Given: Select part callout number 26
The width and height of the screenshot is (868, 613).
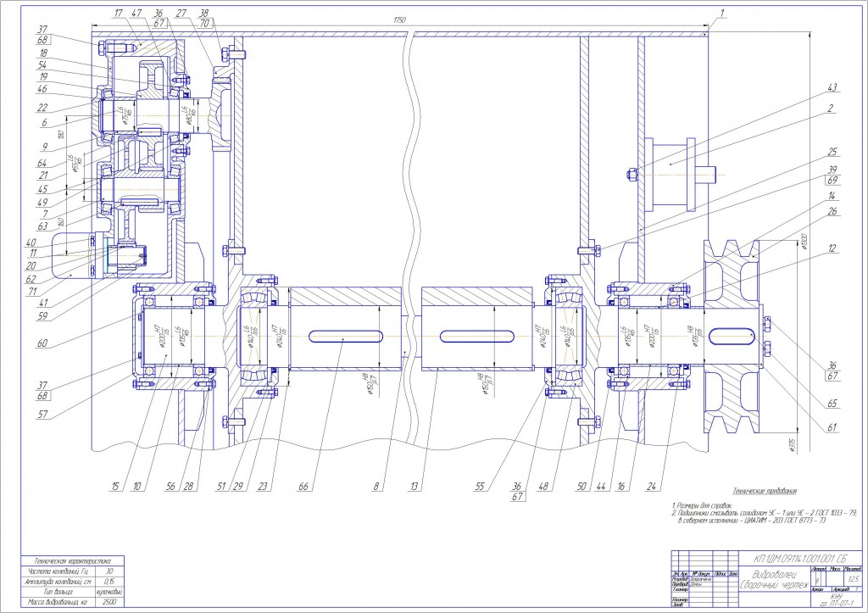Looking at the screenshot, I should (x=832, y=211).
